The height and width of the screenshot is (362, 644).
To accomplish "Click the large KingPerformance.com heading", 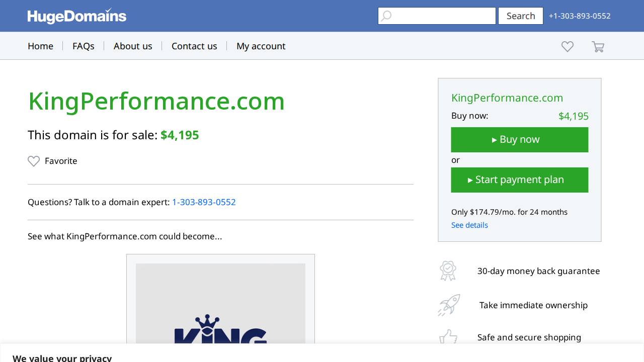I will (156, 101).
